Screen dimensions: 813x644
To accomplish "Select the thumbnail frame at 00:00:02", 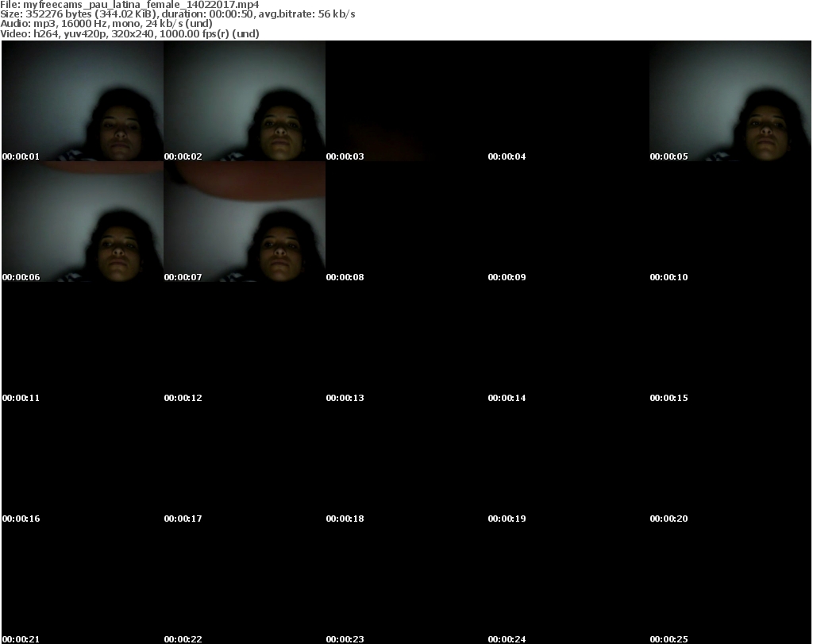I will [245, 101].
